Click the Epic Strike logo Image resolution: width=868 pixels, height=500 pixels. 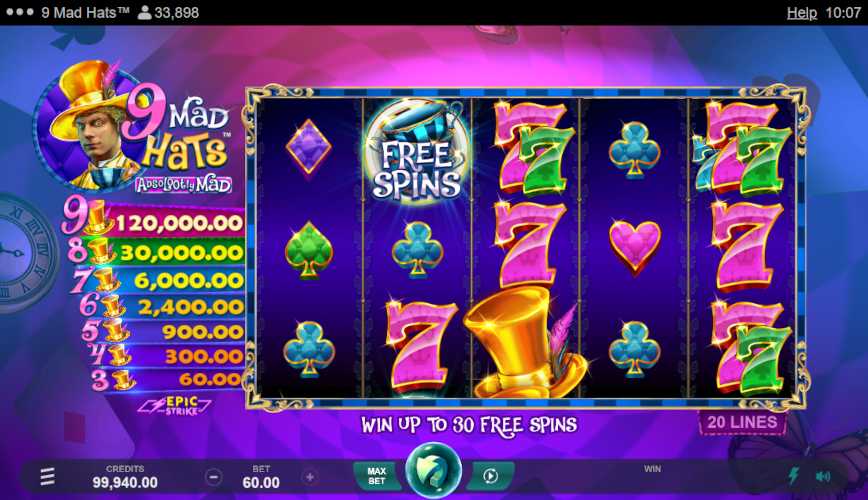(175, 406)
